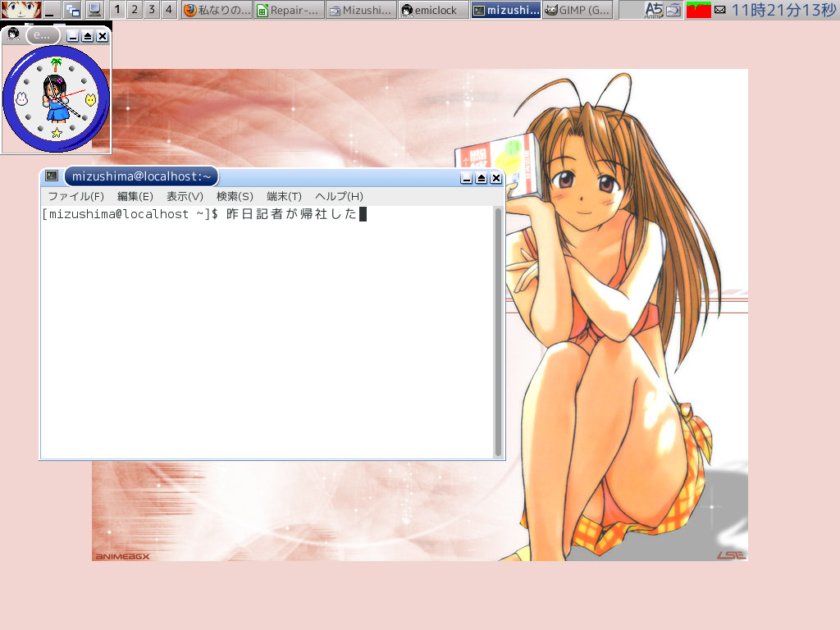Click the red-green monitor icon in the system tray

tap(699, 11)
